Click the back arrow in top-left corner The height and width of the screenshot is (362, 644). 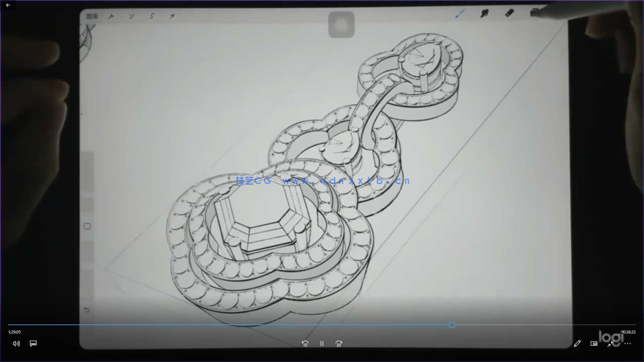(8, 5)
